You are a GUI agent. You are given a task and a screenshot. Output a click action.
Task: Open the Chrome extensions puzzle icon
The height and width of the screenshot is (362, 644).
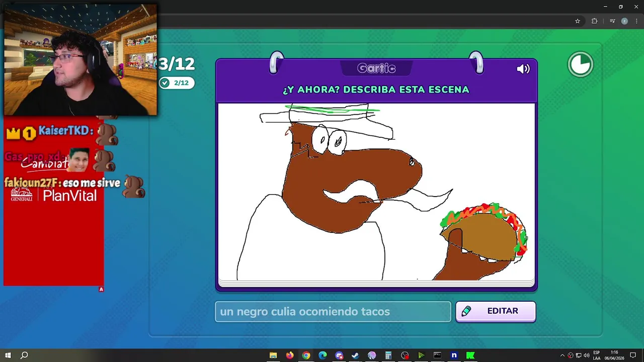[594, 21]
